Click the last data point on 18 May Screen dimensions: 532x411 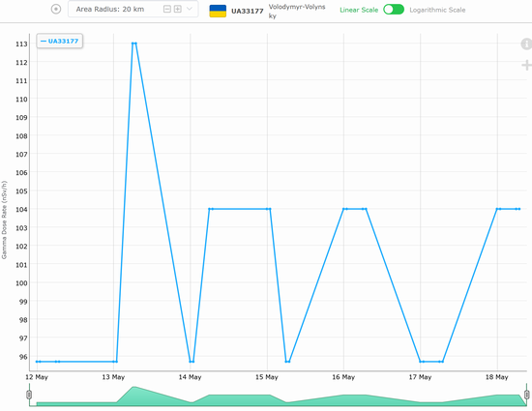[x=519, y=209]
